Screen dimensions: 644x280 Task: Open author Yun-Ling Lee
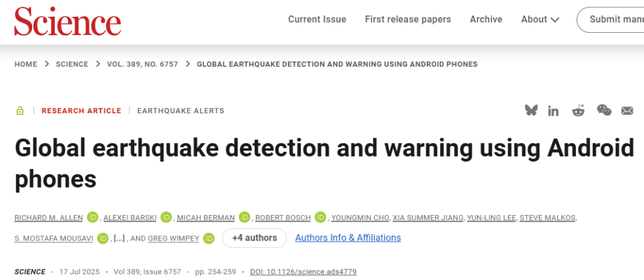pos(492,217)
